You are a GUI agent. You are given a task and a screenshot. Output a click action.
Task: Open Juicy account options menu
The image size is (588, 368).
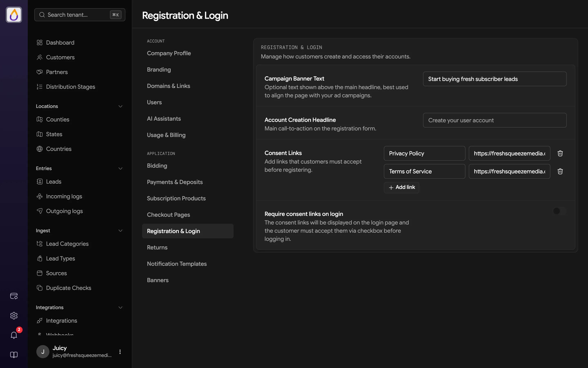tap(120, 352)
